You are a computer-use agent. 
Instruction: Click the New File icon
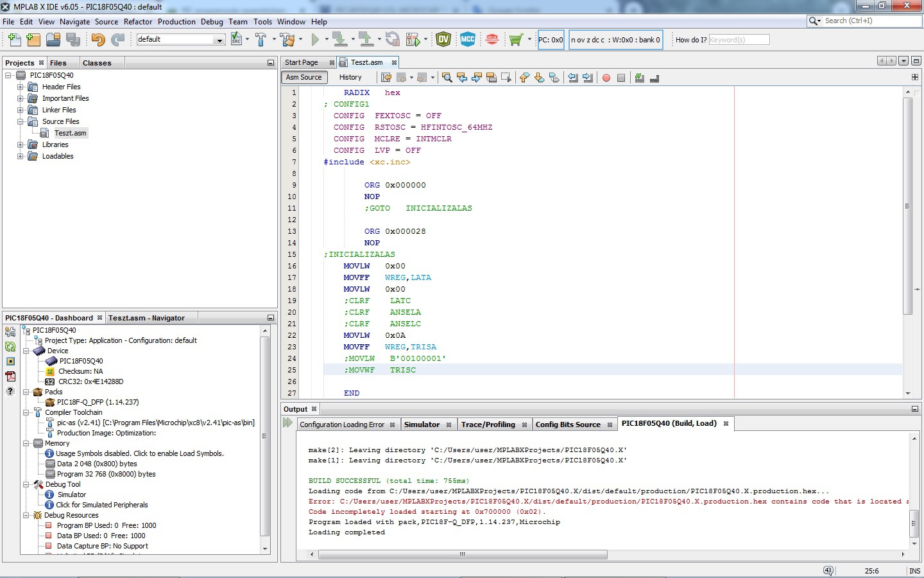[x=14, y=40]
